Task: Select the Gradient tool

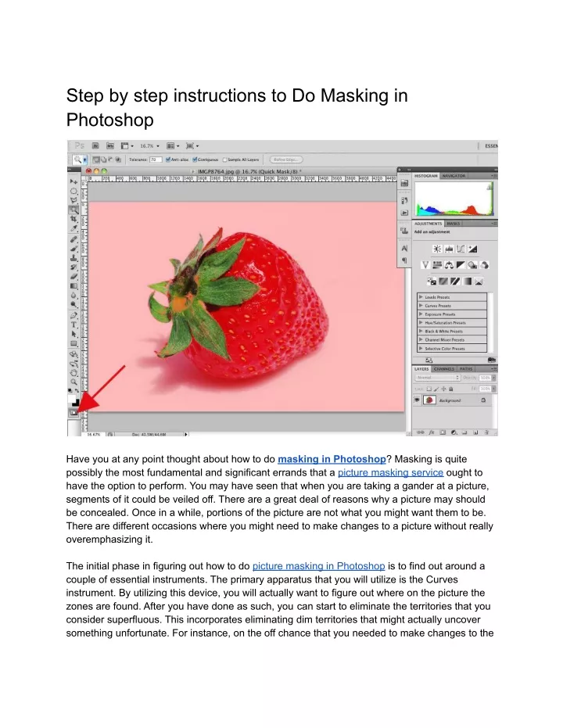Action: click(x=74, y=286)
